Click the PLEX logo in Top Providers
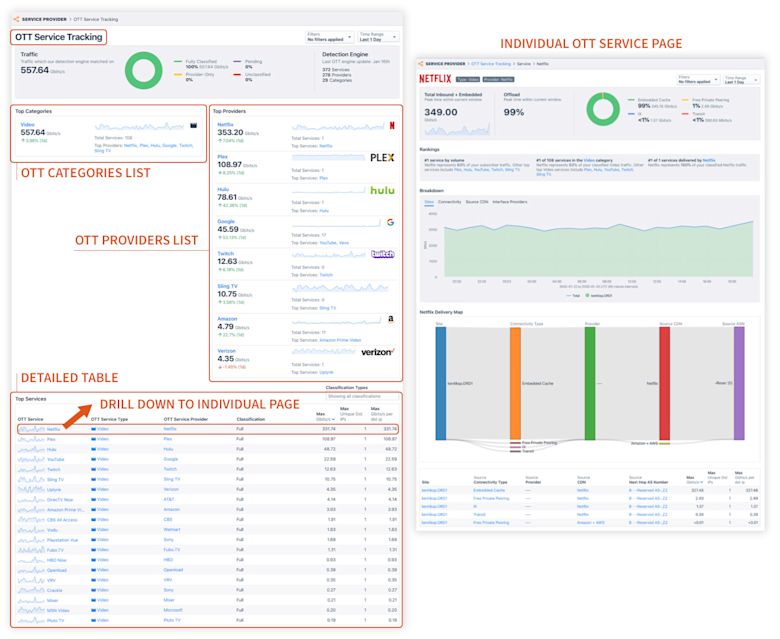 [382, 158]
